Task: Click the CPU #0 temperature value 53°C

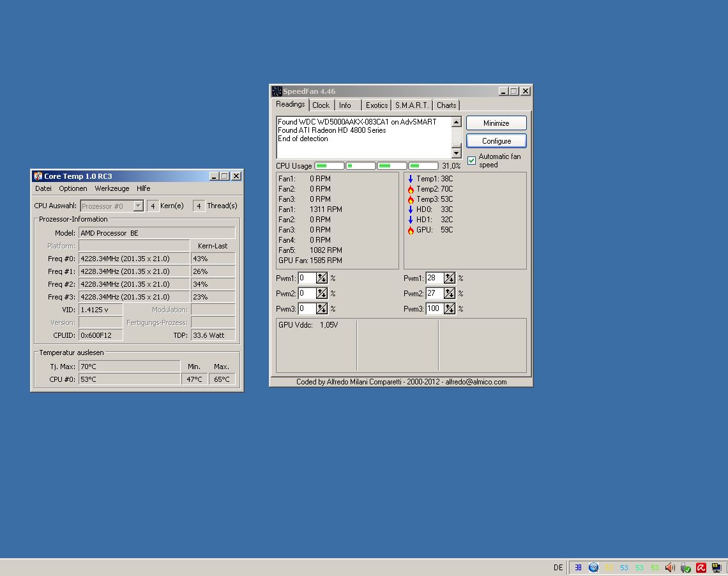Action: tap(130, 379)
